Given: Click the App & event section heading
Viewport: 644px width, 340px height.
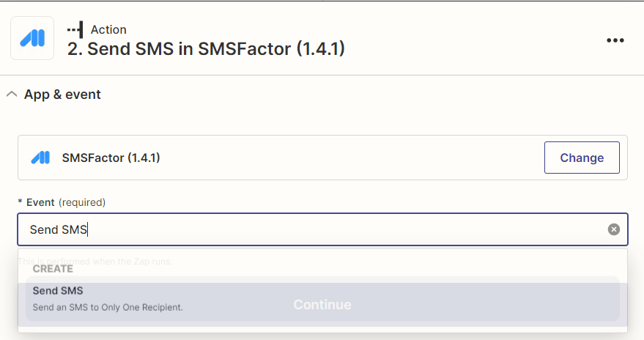Looking at the screenshot, I should [62, 95].
